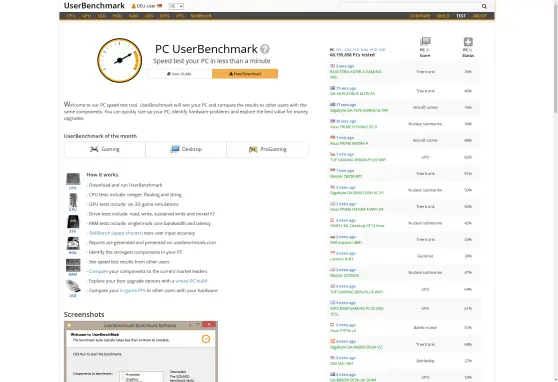Screen dimensions: 558x382
Task: Click the user profile icon next to DEU-User
Action: [134, 6]
